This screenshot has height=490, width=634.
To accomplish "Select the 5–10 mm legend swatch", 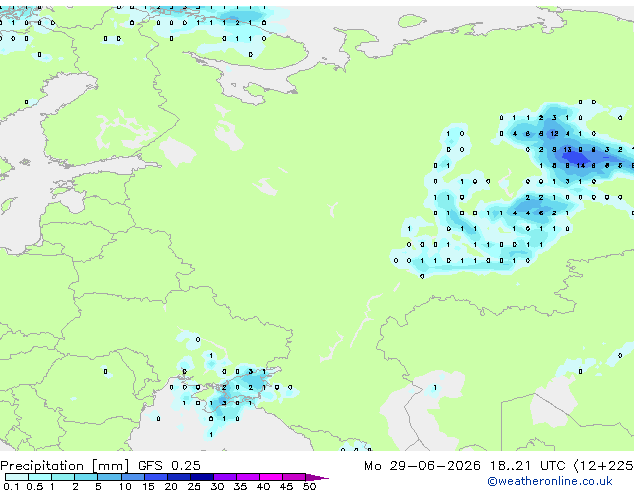I will (x=109, y=477).
